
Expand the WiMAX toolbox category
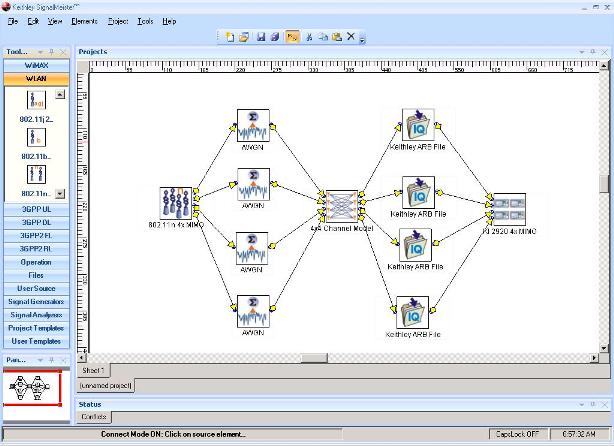[x=35, y=65]
